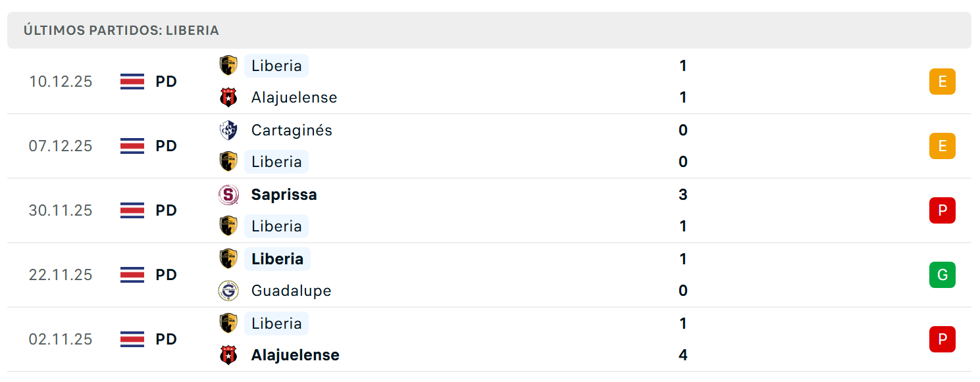This screenshot has height=382, width=980.
Task: Click the Saprissa club crest
Action: [x=228, y=195]
